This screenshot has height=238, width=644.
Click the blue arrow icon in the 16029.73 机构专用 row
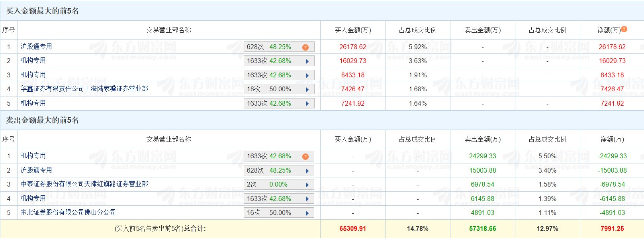coord(307,61)
